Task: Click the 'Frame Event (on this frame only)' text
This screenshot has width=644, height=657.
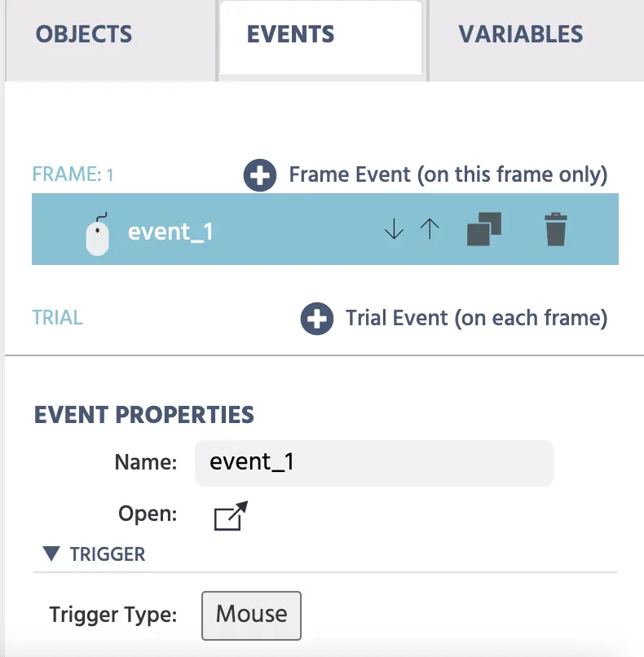Action: 448,175
